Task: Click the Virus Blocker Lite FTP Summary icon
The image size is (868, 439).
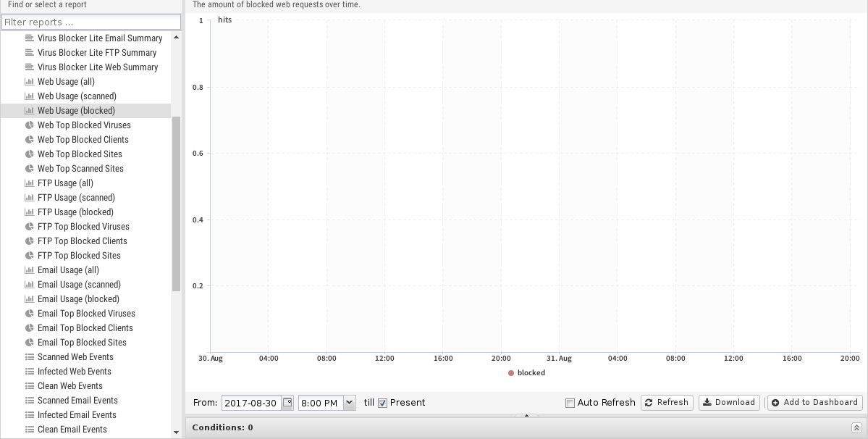Action: tap(30, 53)
